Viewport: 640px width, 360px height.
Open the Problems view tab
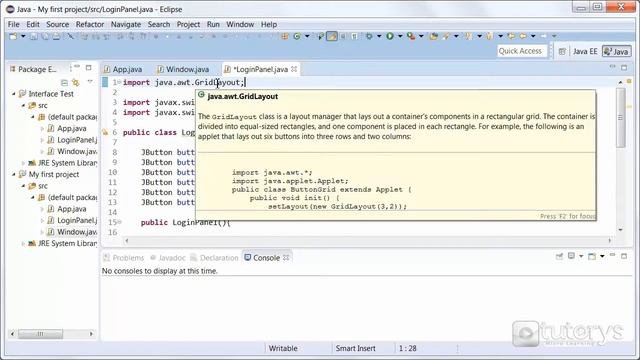click(x=124, y=258)
